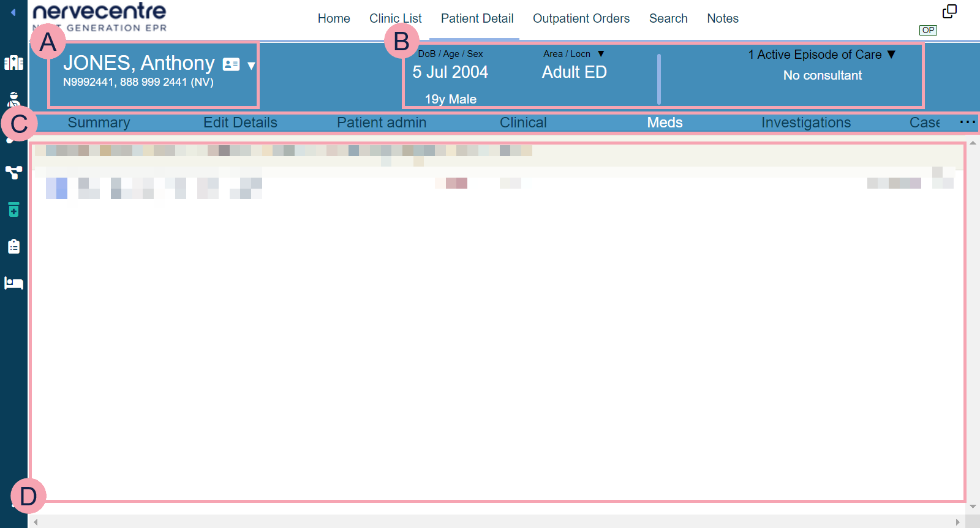
Task: Click the clipboard checklist sidebar icon
Action: pos(13,246)
